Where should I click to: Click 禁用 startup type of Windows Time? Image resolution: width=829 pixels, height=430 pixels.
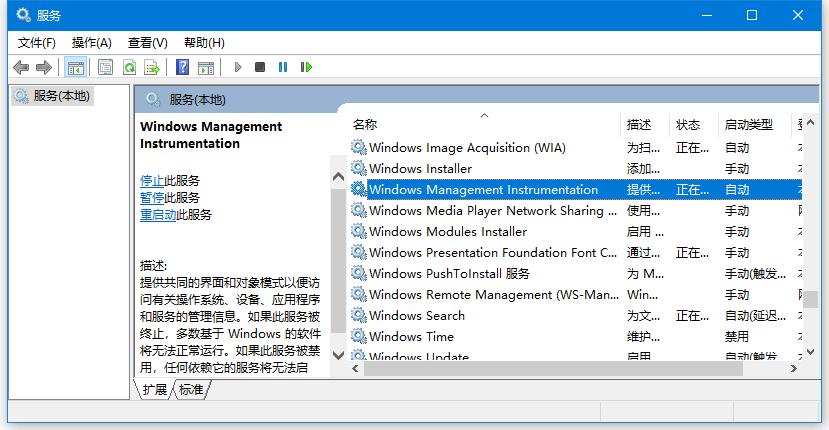point(736,337)
